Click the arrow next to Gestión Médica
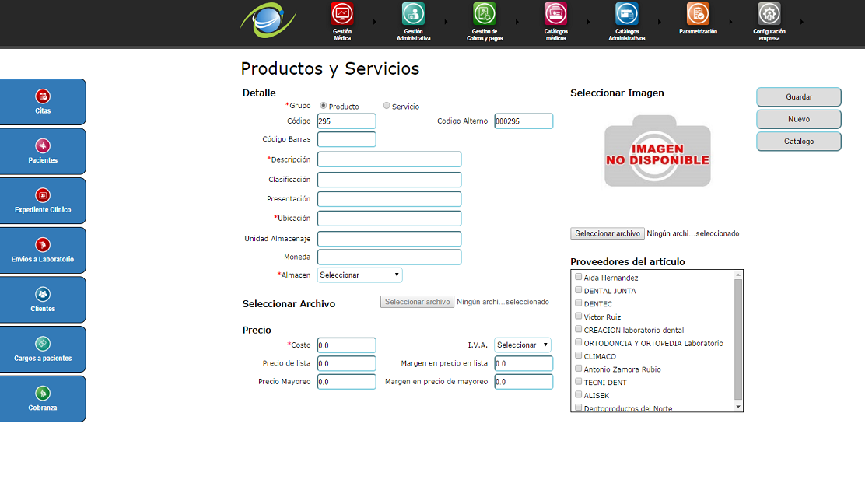865x504 pixels. coord(375,22)
